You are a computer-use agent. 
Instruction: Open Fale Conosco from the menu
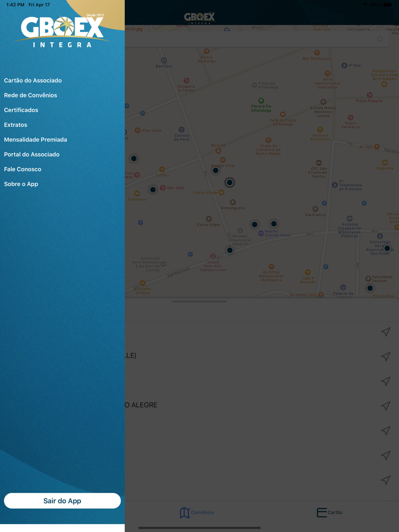23,169
